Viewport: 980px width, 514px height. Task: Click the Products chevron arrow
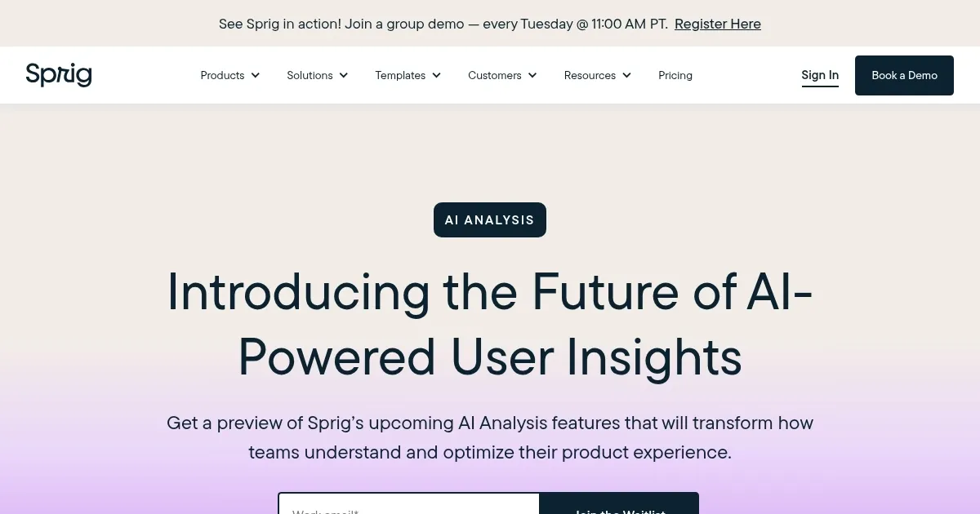[255, 75]
